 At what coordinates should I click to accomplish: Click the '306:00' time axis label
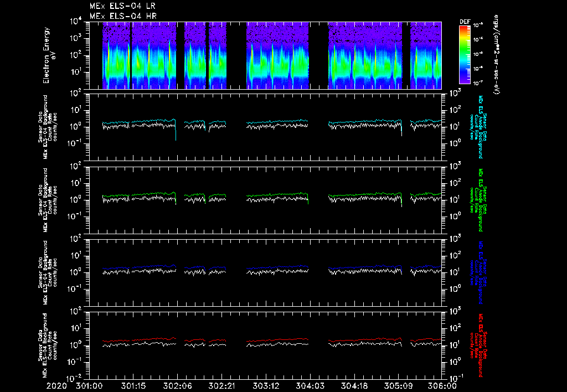point(443,386)
